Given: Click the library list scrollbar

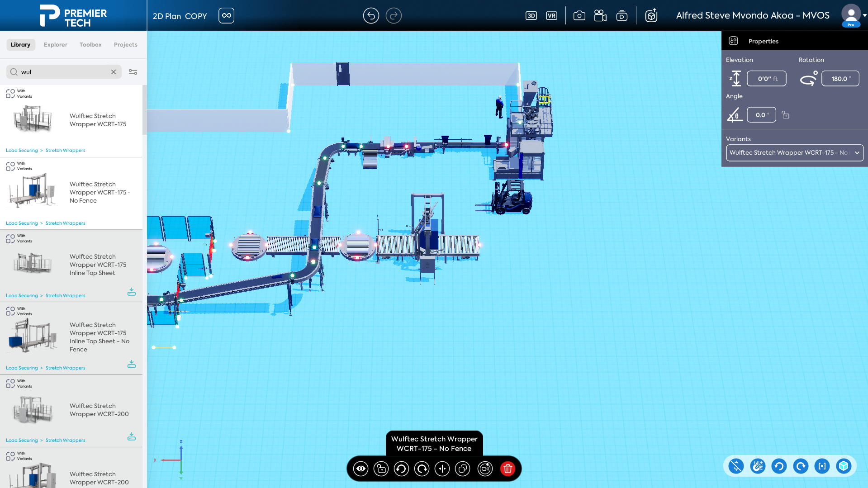Looking at the screenshot, I should pos(144,110).
